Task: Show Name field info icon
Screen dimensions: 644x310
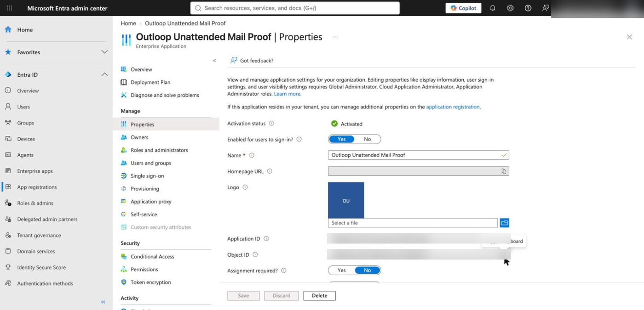Action: click(x=252, y=155)
